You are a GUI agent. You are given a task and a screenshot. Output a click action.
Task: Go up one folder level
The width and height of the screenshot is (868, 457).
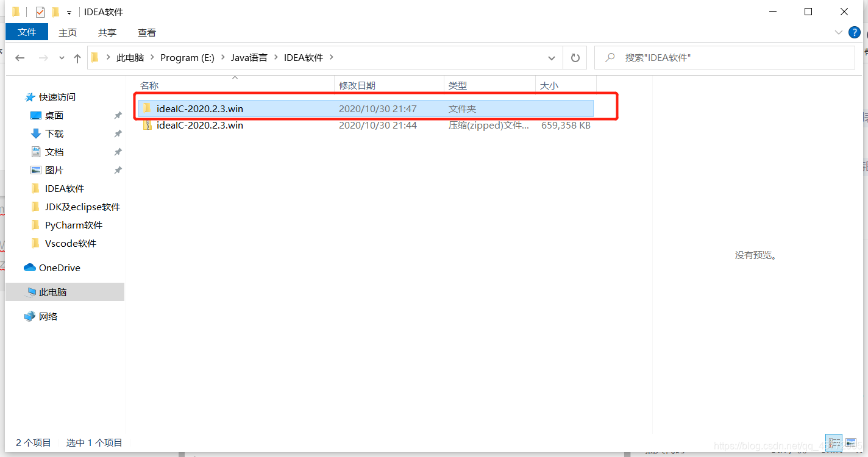(77, 58)
